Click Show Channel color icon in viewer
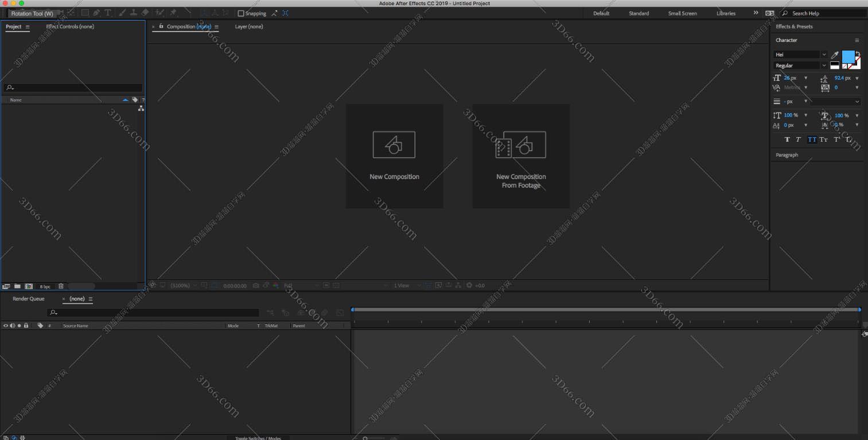 275,285
